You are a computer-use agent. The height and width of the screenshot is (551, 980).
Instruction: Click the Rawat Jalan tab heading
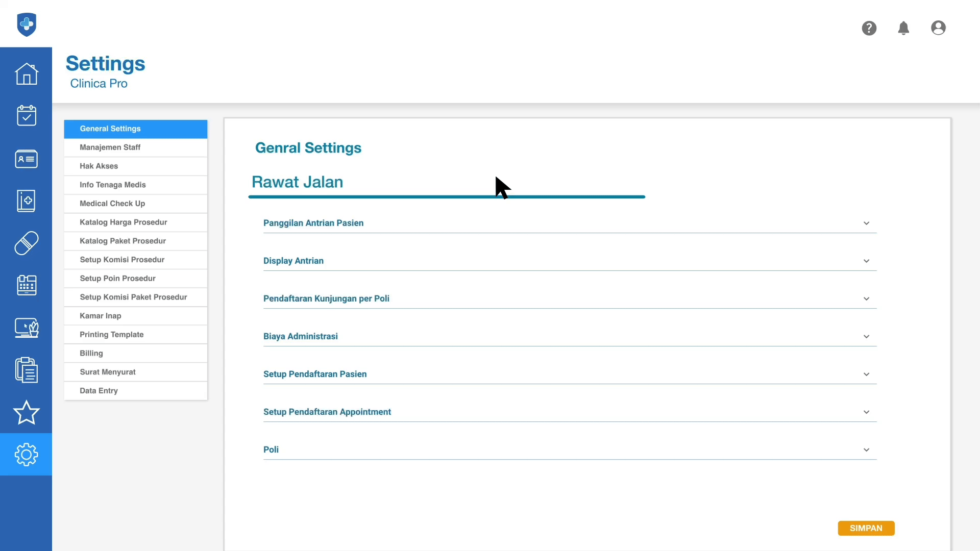pyautogui.click(x=297, y=182)
